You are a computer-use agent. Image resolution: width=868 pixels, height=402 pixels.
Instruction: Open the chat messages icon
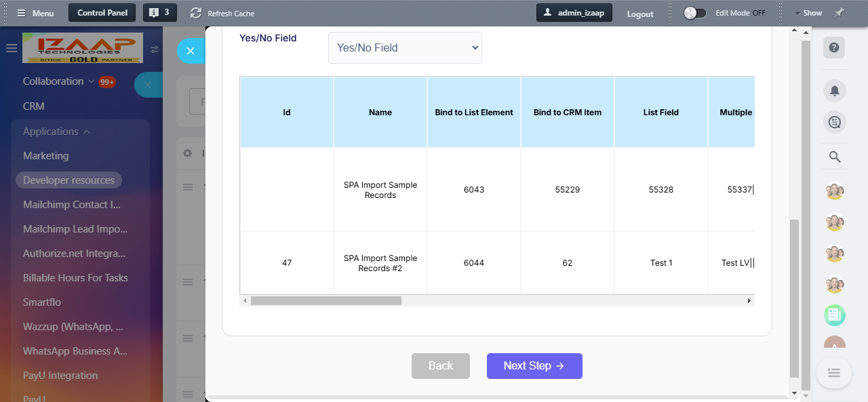pyautogui.click(x=834, y=123)
